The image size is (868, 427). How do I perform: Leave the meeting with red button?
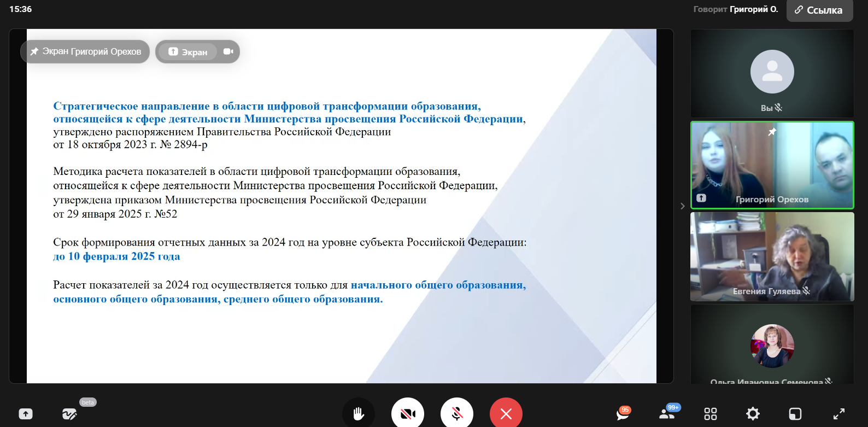point(506,414)
